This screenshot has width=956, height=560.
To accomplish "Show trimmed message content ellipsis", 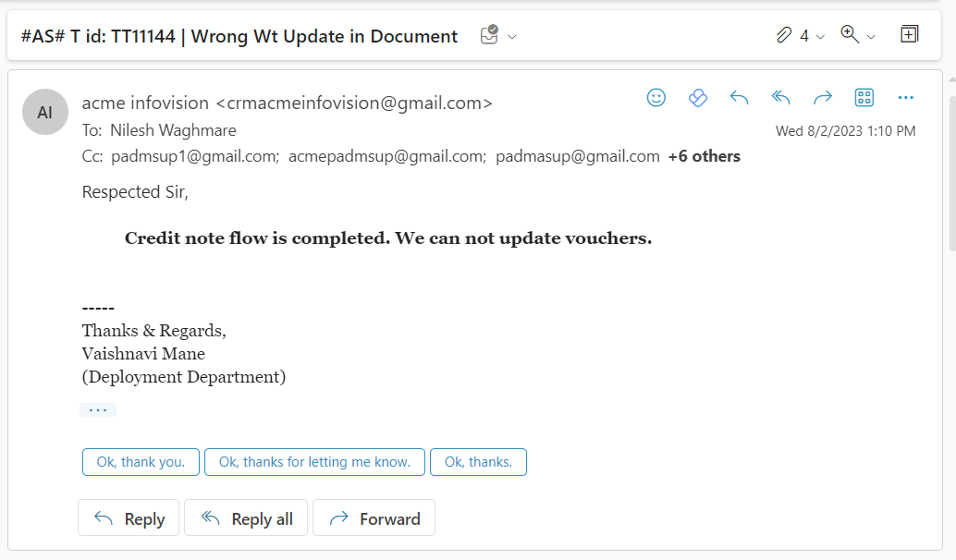I will [x=98, y=410].
